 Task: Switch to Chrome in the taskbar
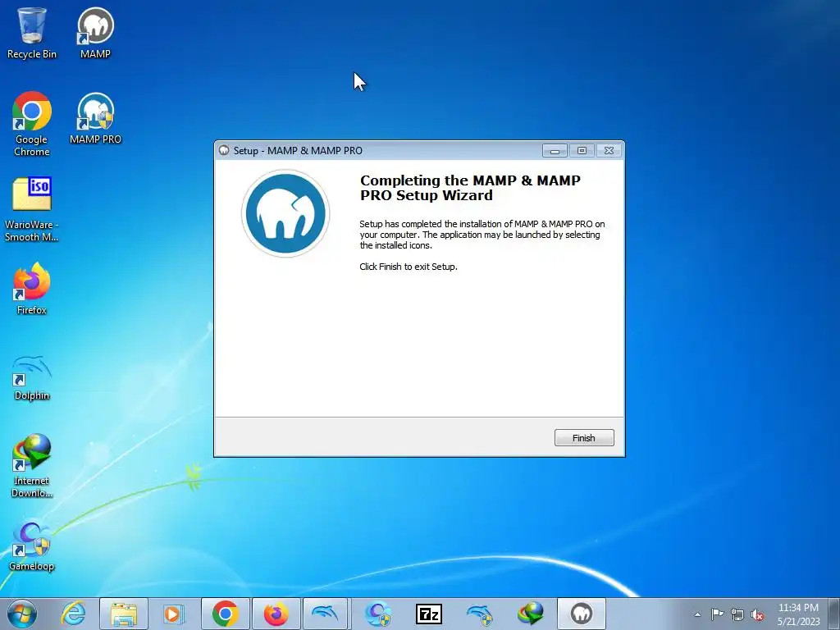[225, 614]
